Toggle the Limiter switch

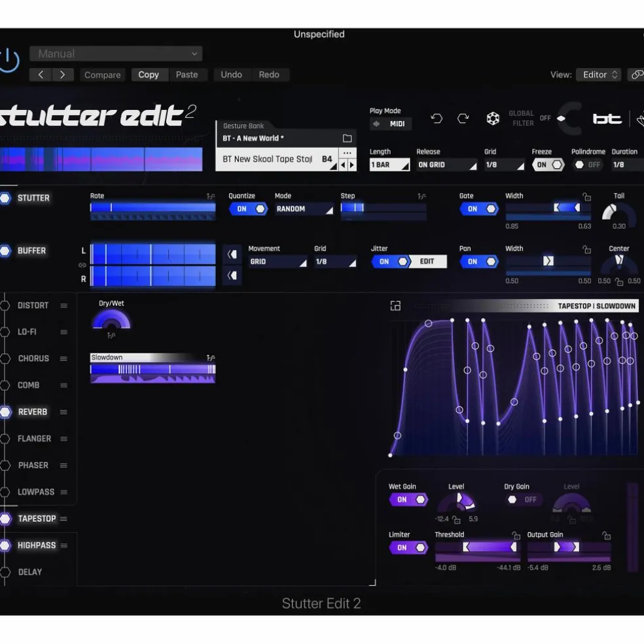(408, 548)
